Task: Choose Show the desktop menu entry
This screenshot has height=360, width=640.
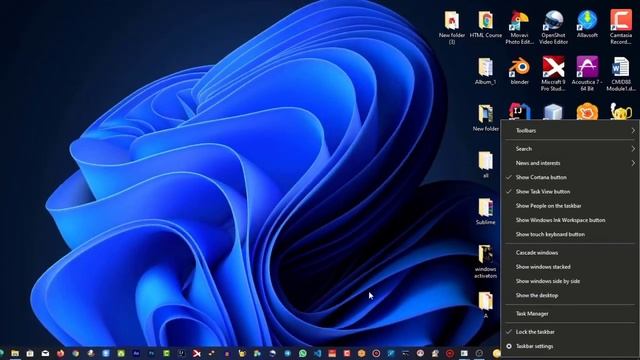Action: tap(570, 296)
